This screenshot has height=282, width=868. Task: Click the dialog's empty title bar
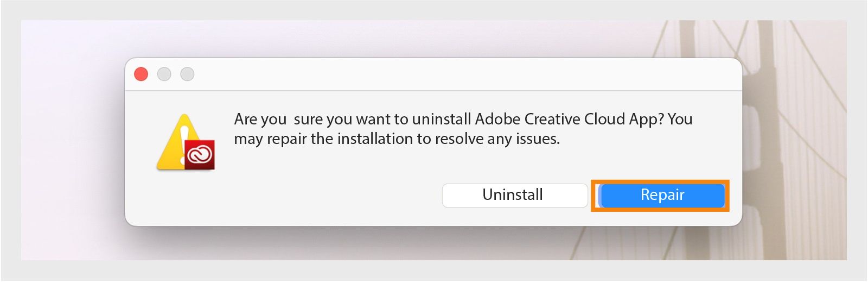(x=434, y=74)
